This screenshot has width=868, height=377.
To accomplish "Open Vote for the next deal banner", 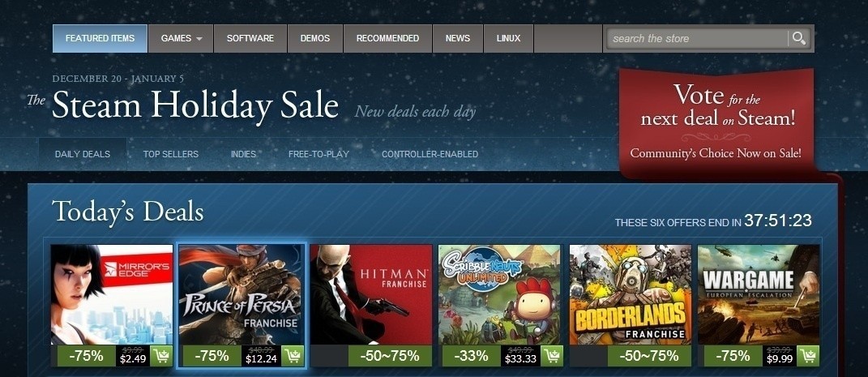I will tap(717, 122).
